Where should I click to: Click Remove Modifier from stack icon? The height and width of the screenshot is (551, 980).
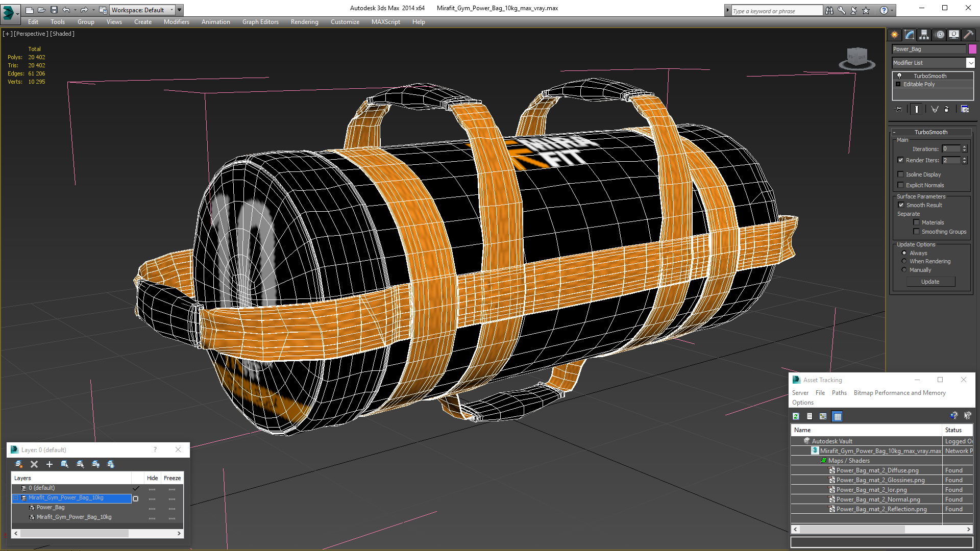(947, 109)
